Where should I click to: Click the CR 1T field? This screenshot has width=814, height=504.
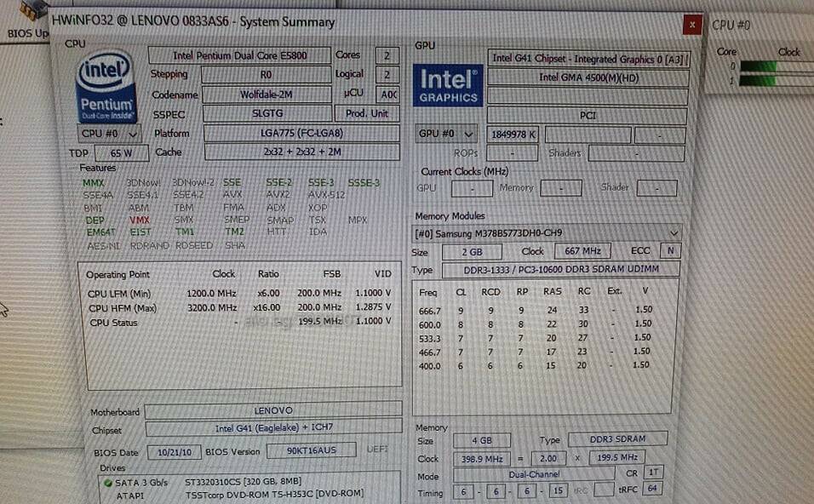(x=653, y=472)
